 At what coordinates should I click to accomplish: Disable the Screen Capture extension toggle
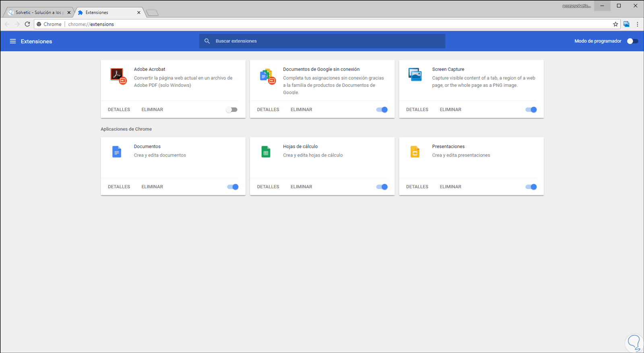531,110
